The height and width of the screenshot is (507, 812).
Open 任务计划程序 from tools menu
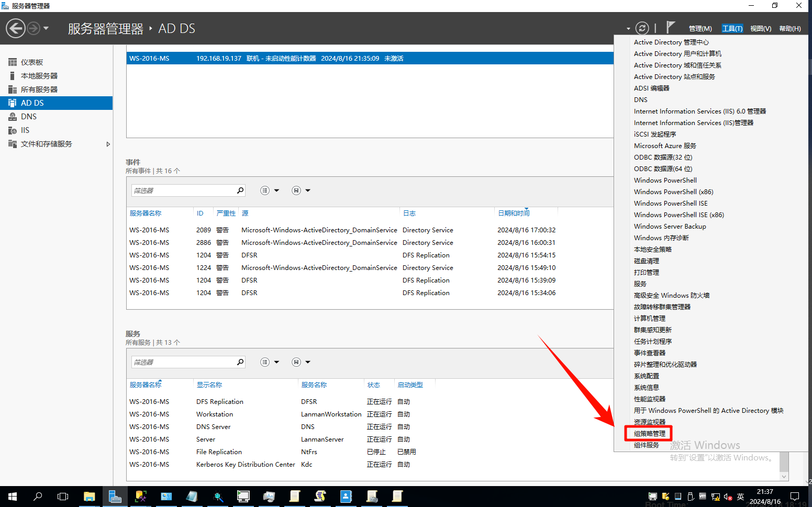pyautogui.click(x=652, y=342)
